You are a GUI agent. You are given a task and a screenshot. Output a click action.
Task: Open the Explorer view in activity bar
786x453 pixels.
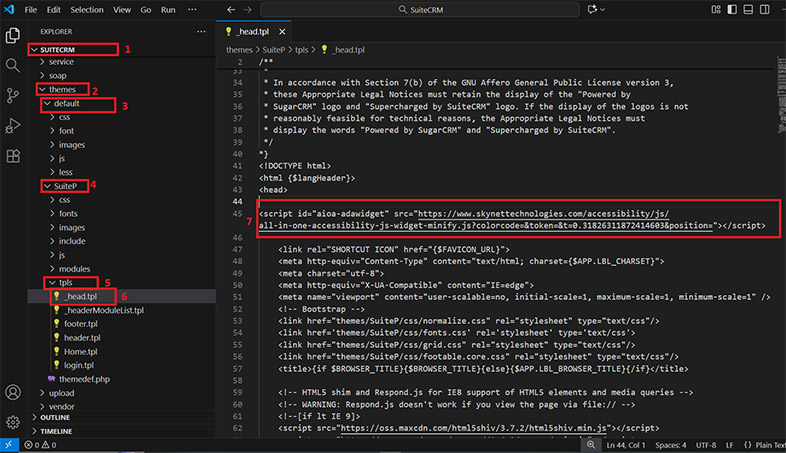coord(13,36)
